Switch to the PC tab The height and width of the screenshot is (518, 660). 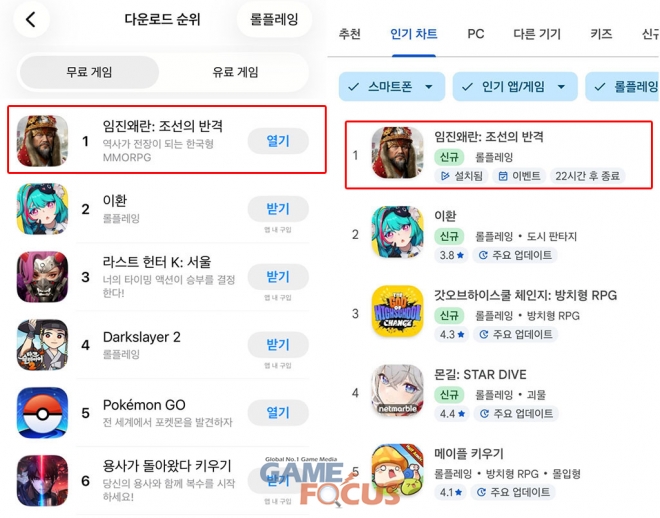pos(476,34)
